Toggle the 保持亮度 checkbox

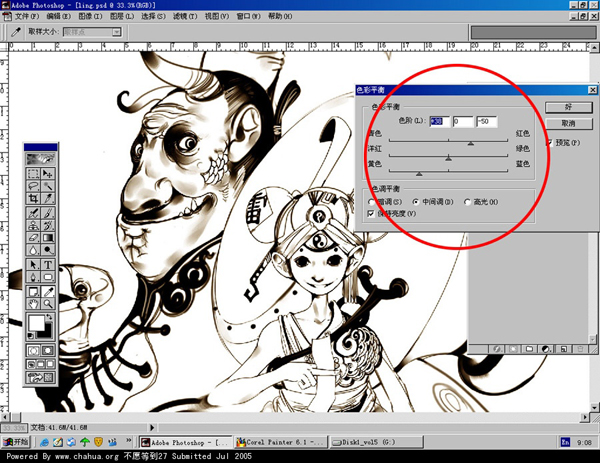(x=370, y=214)
